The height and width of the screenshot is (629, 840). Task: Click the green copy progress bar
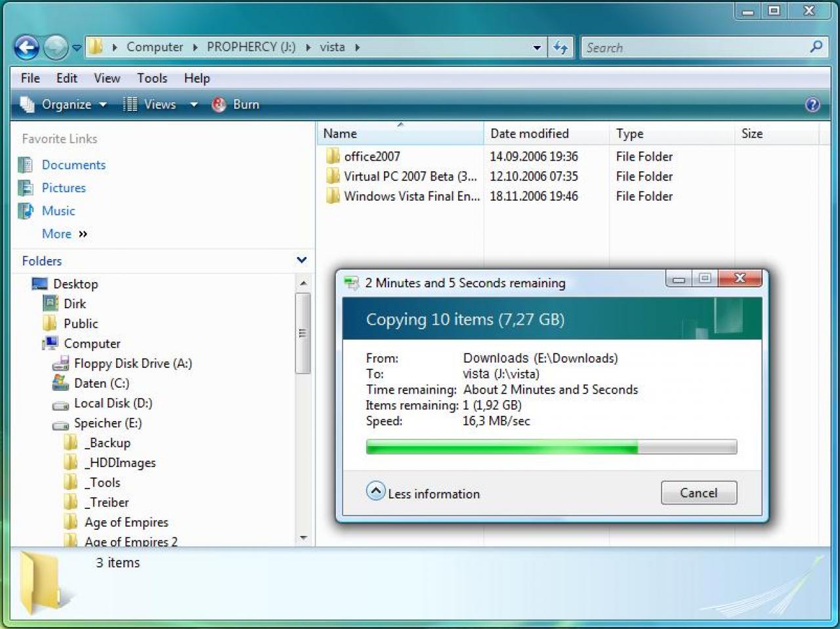click(551, 447)
